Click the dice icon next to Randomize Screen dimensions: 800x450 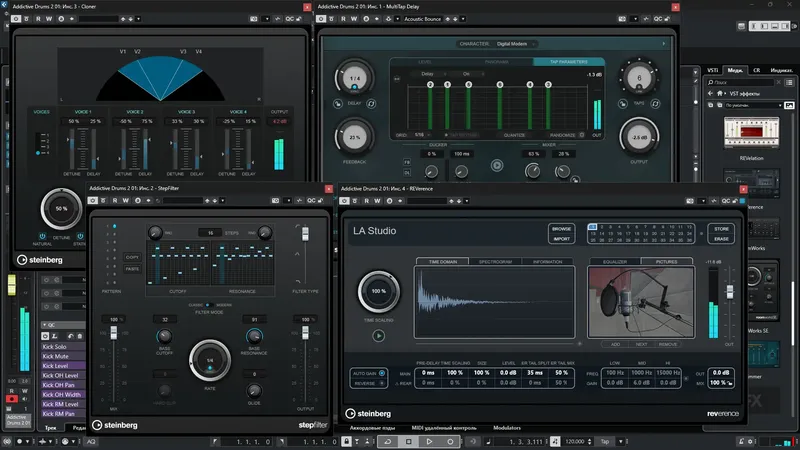pyautogui.click(x=582, y=135)
